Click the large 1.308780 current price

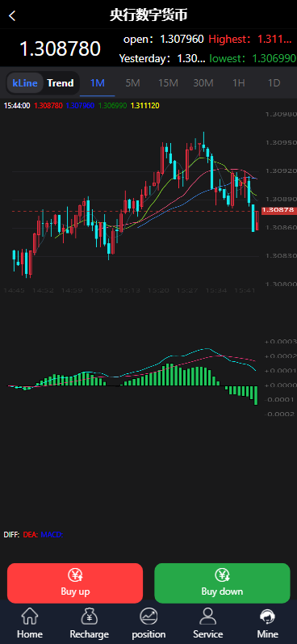coord(60,48)
